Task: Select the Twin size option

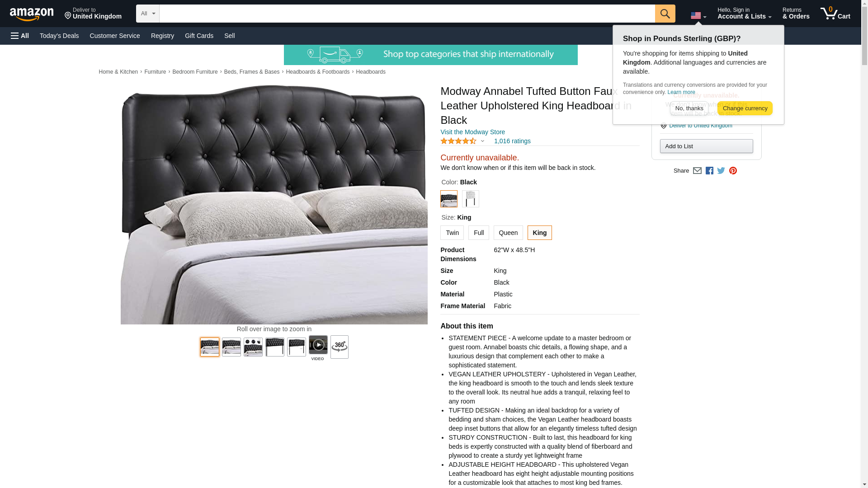Action: coord(452,233)
